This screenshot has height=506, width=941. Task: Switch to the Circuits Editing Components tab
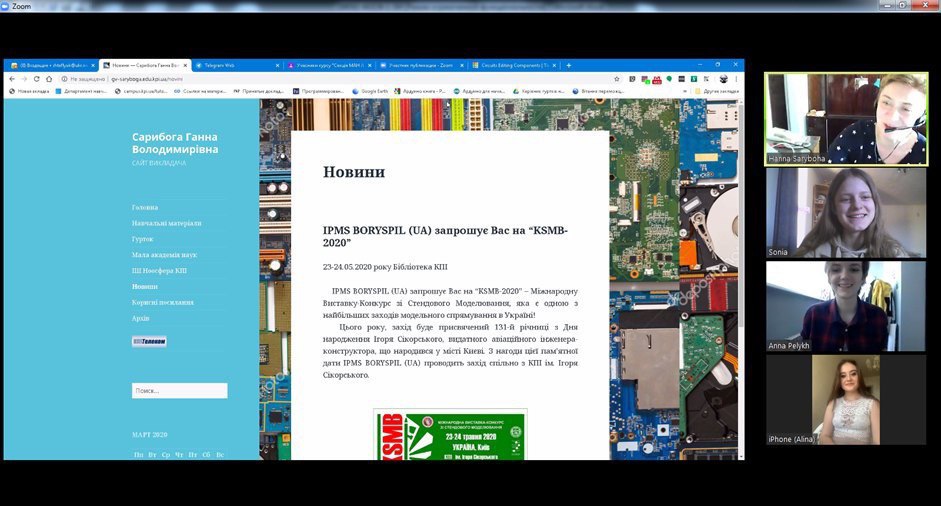[x=514, y=65]
